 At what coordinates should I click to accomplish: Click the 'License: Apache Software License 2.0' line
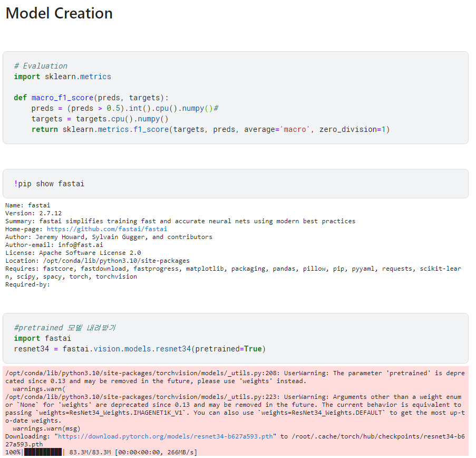[x=73, y=253]
